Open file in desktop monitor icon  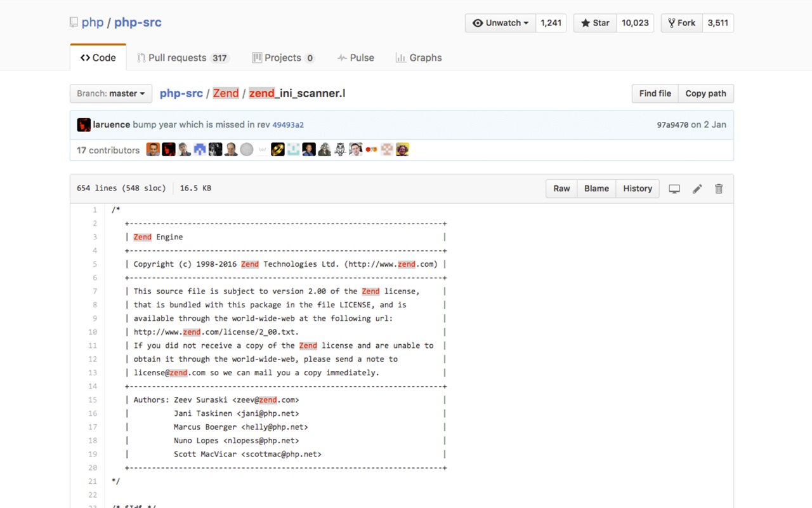674,189
